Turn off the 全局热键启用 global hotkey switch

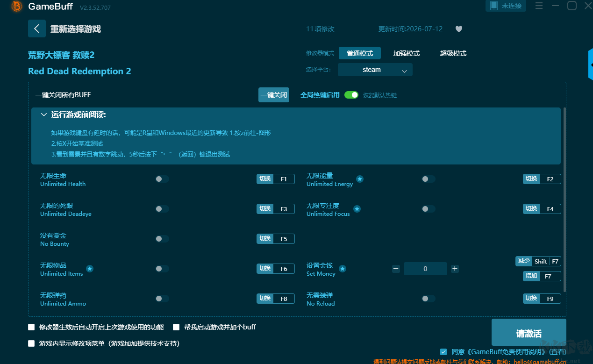(x=351, y=95)
